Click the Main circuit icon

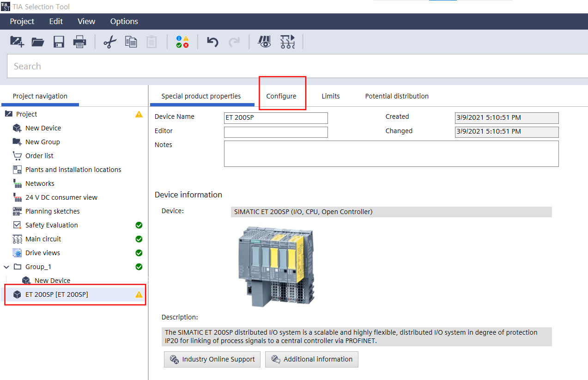pos(18,239)
